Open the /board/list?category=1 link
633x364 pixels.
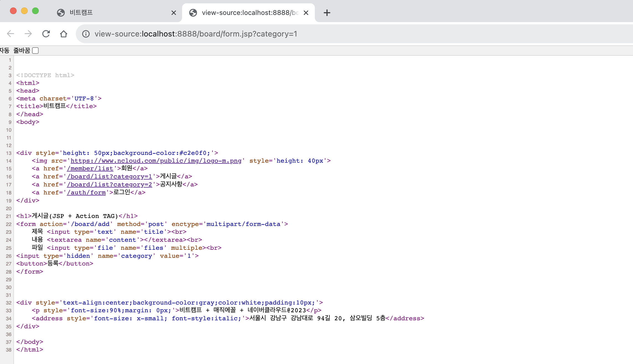110,176
